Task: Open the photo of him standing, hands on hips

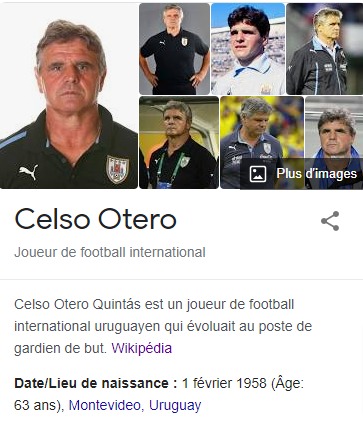Action: [x=174, y=49]
